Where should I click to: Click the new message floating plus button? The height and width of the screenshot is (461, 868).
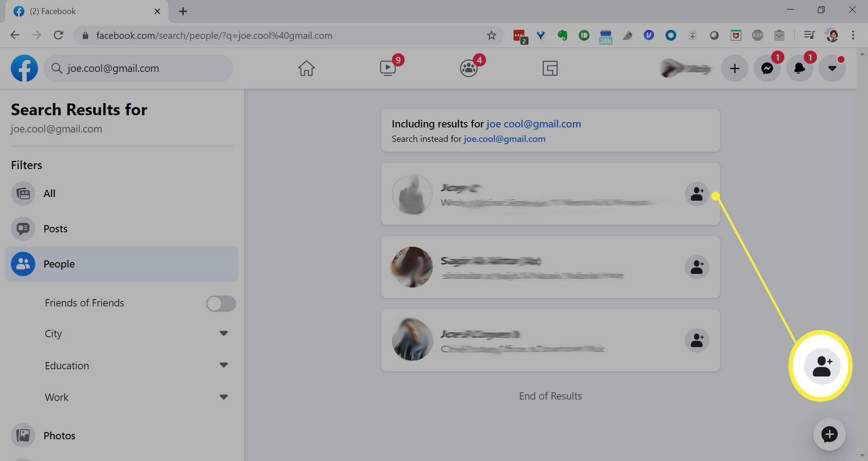coord(830,434)
